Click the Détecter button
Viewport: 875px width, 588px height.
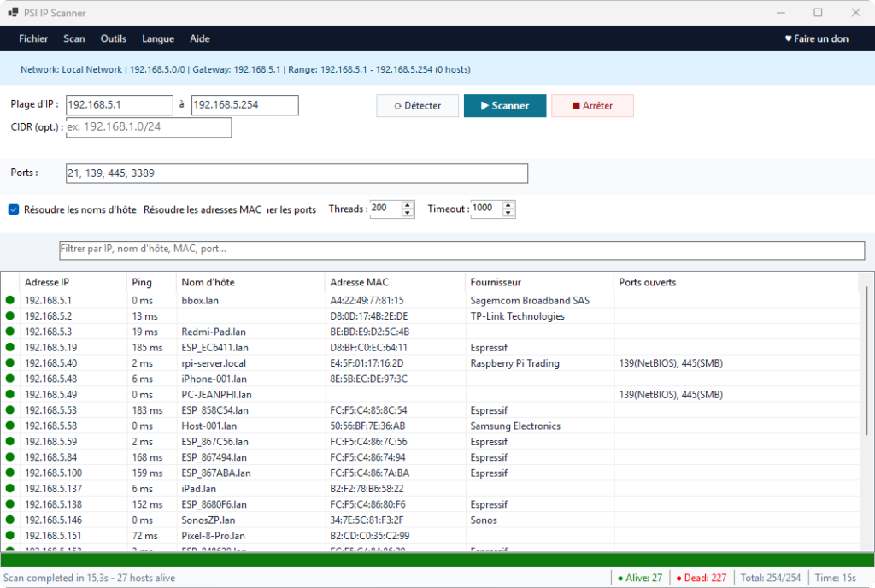(x=417, y=105)
